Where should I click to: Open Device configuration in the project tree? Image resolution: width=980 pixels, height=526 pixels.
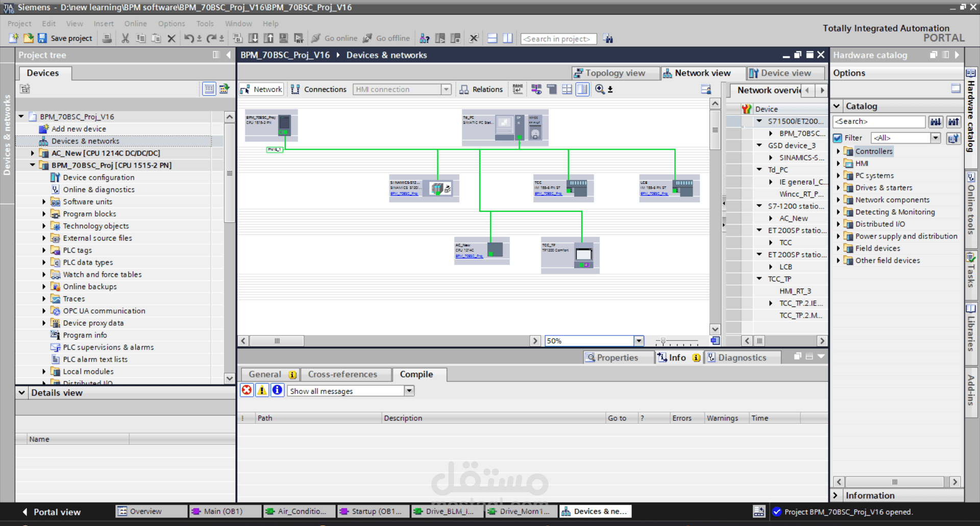[x=99, y=177]
